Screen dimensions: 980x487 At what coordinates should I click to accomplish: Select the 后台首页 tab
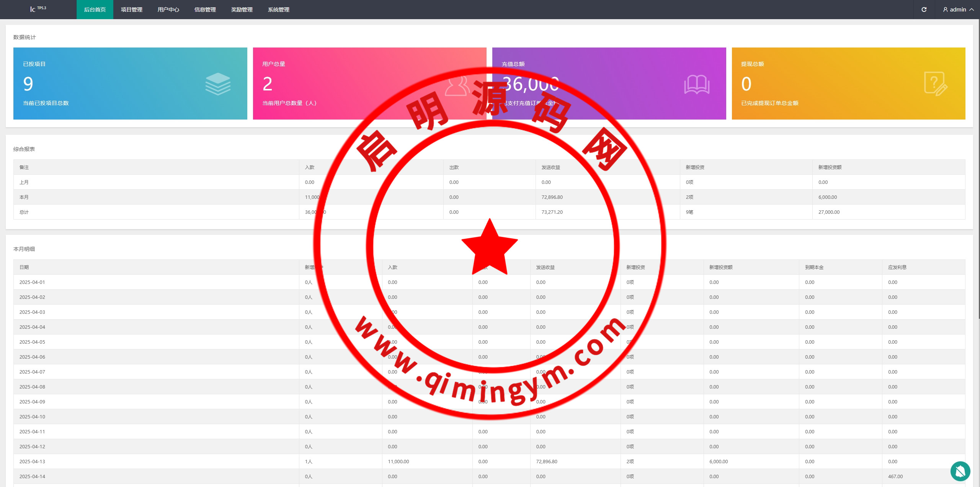pyautogui.click(x=95, y=10)
